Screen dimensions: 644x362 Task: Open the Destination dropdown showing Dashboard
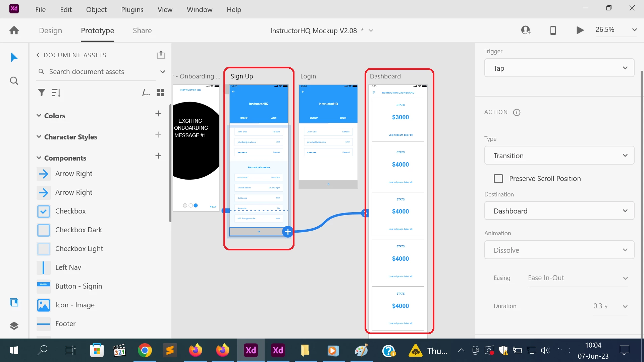[559, 211]
